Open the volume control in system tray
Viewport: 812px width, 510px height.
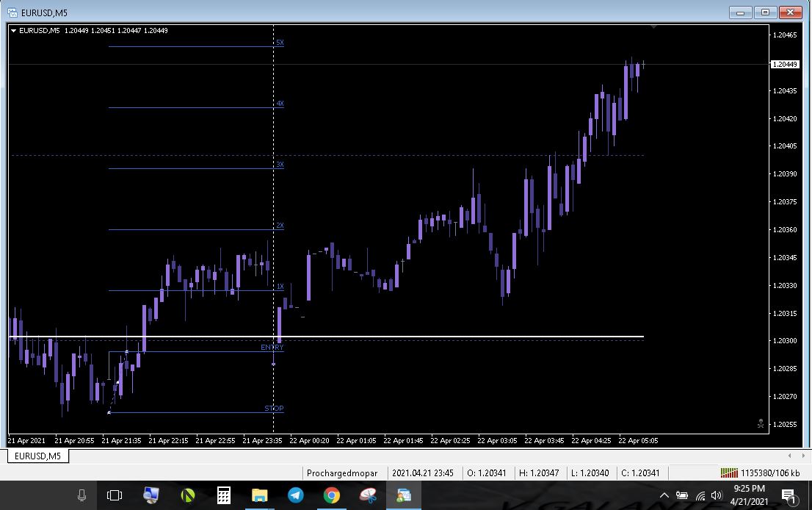(x=717, y=496)
